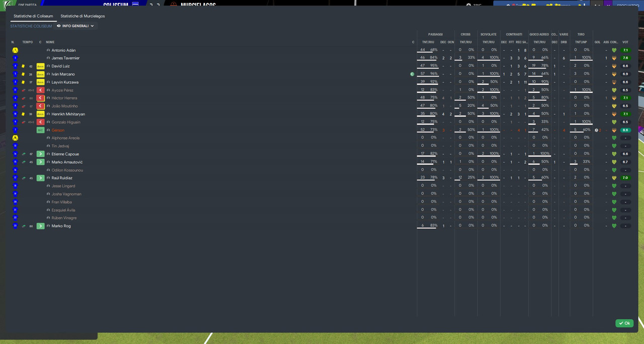Select Héctor Herrera's name in the list
644x344 pixels.
pyautogui.click(x=64, y=98)
